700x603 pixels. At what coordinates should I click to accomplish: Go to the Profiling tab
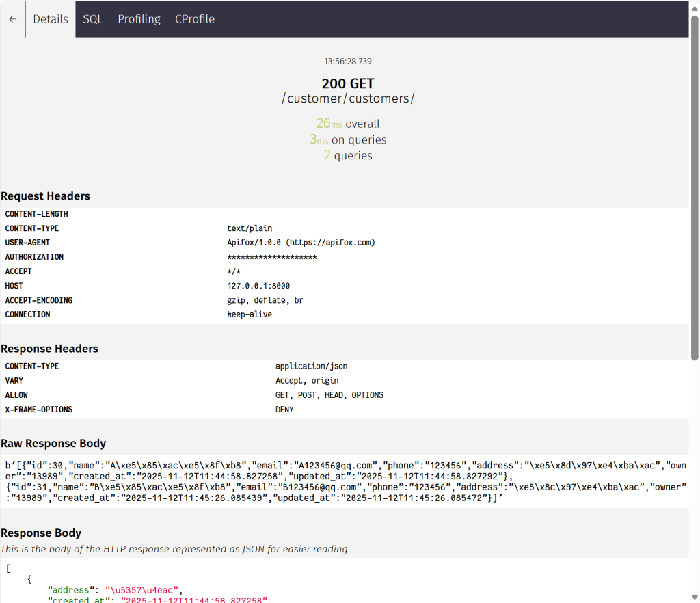[x=139, y=19]
